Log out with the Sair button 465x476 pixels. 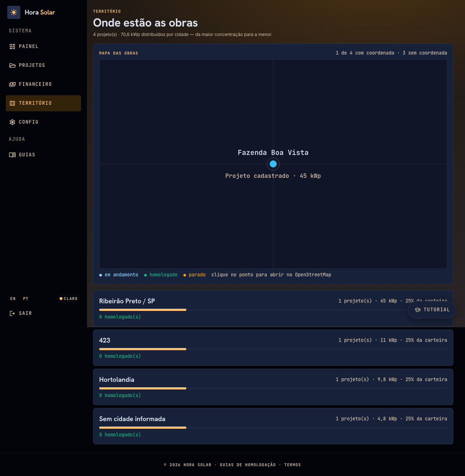43,313
